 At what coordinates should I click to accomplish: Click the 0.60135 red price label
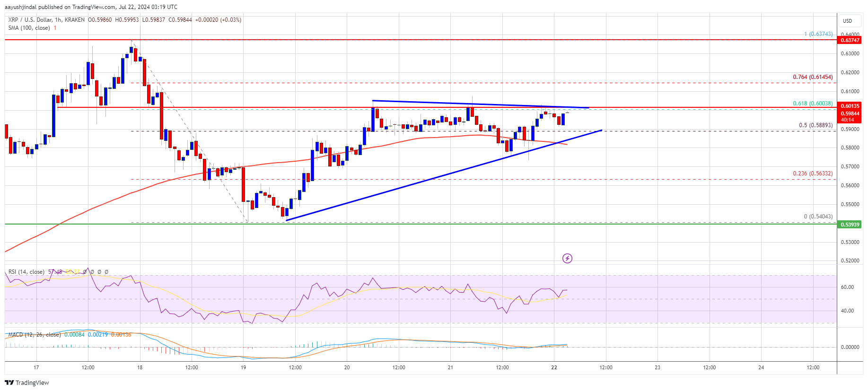tap(850, 106)
